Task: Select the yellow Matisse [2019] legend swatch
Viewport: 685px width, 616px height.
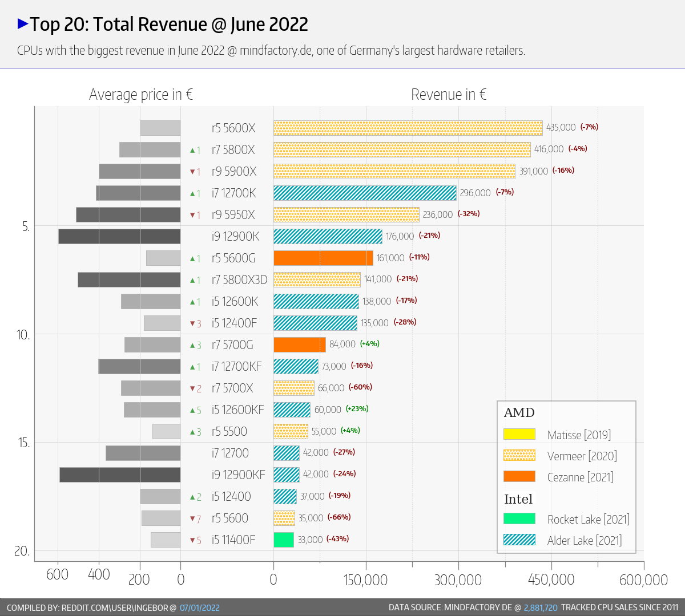Action: tap(519, 434)
